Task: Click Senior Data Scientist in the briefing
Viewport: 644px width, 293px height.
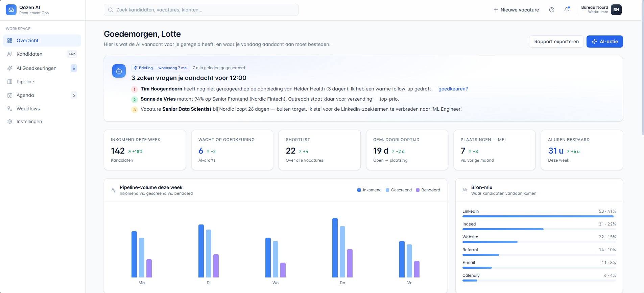Action: [187, 109]
